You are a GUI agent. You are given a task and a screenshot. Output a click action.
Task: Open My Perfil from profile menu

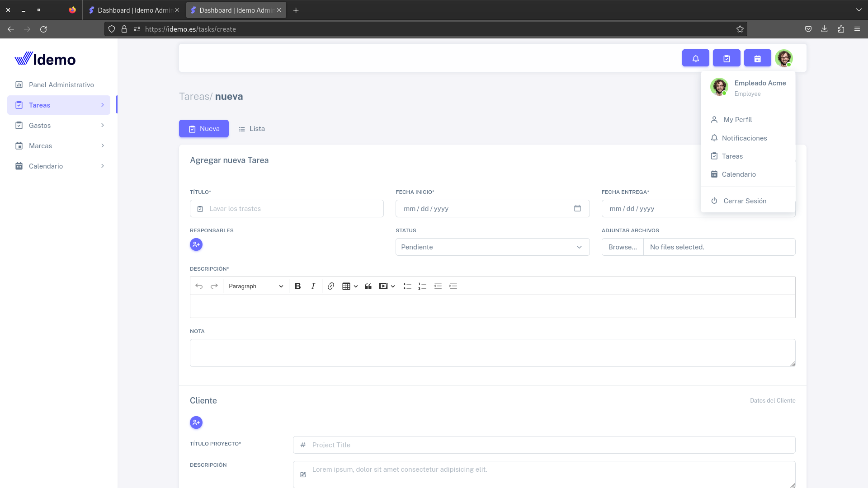click(x=737, y=120)
